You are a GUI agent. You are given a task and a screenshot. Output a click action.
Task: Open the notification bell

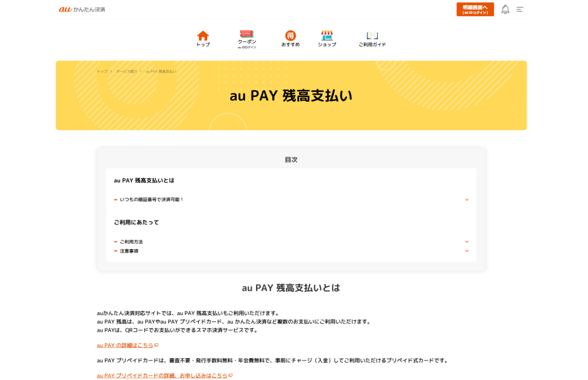tap(505, 9)
